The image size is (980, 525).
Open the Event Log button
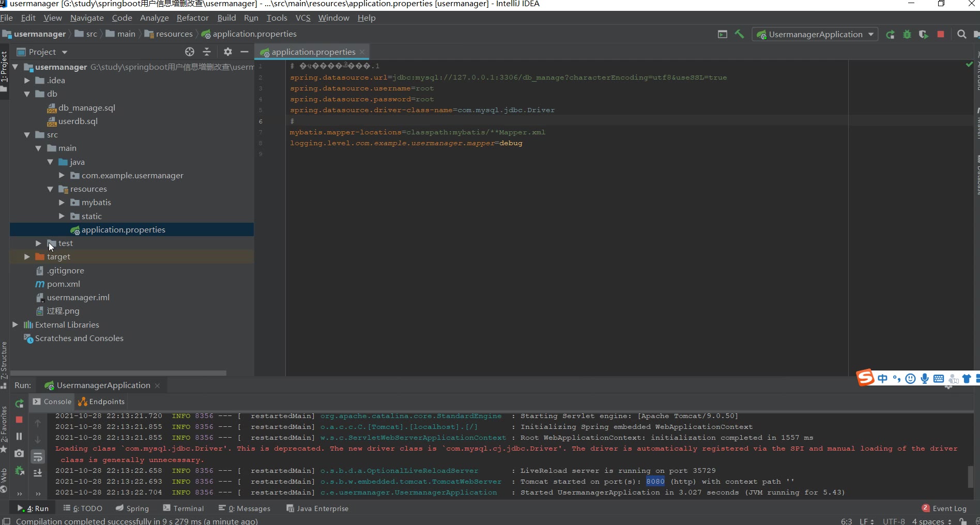(944, 508)
